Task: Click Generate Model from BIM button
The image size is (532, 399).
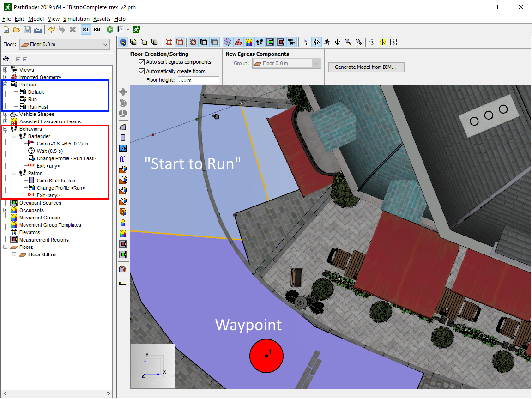Action: click(x=366, y=67)
